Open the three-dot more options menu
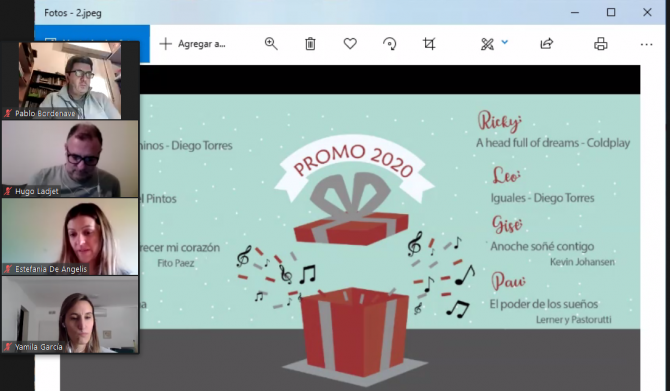 tap(646, 44)
